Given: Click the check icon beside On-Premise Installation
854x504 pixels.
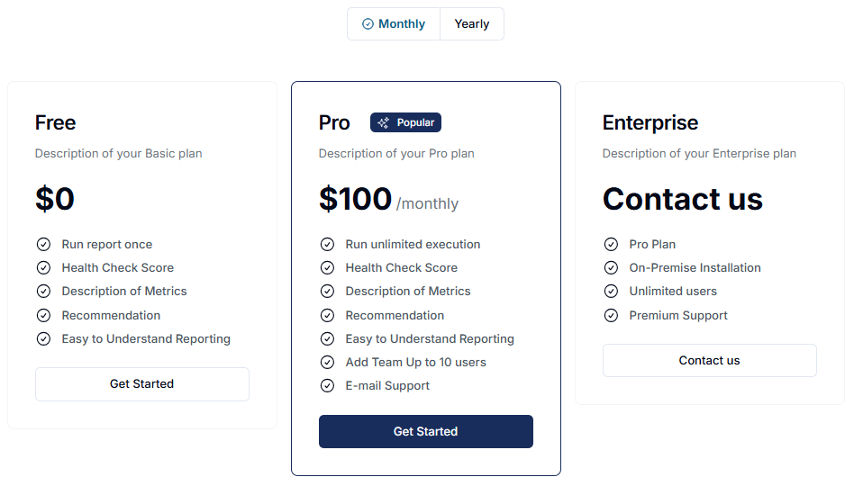Looking at the screenshot, I should (611, 268).
